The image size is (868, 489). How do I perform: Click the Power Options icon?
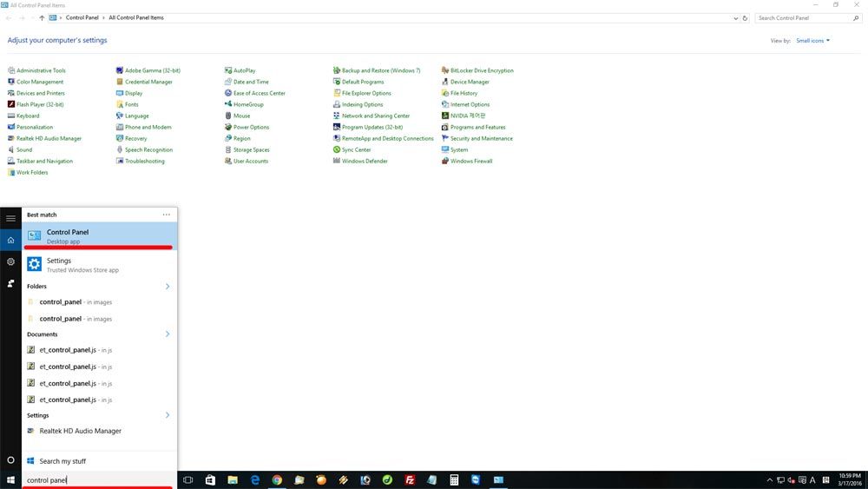click(x=228, y=127)
